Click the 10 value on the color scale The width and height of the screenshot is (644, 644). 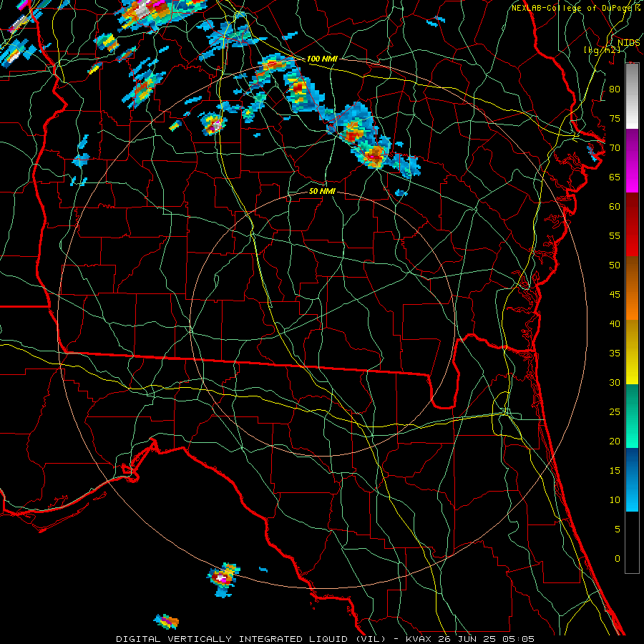(615, 500)
